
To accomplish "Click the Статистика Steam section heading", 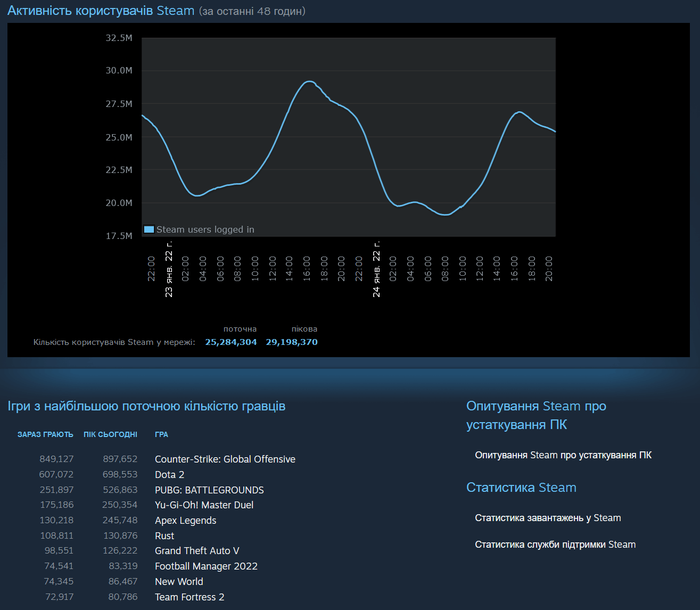I will click(521, 487).
